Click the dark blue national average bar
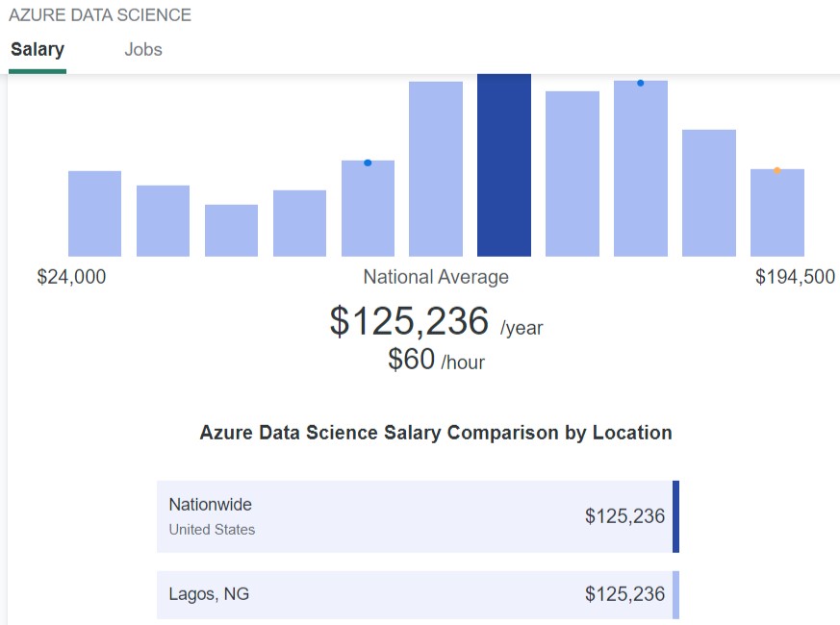The width and height of the screenshot is (840, 625). pos(504,165)
